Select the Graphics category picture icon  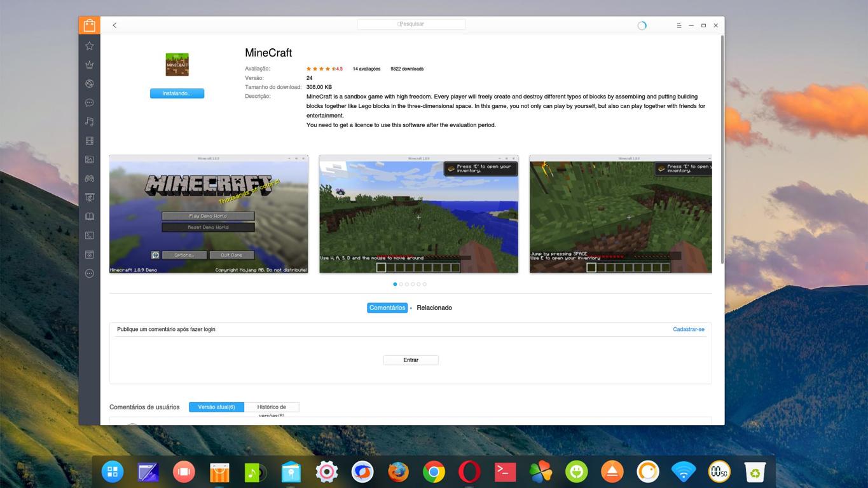90,159
